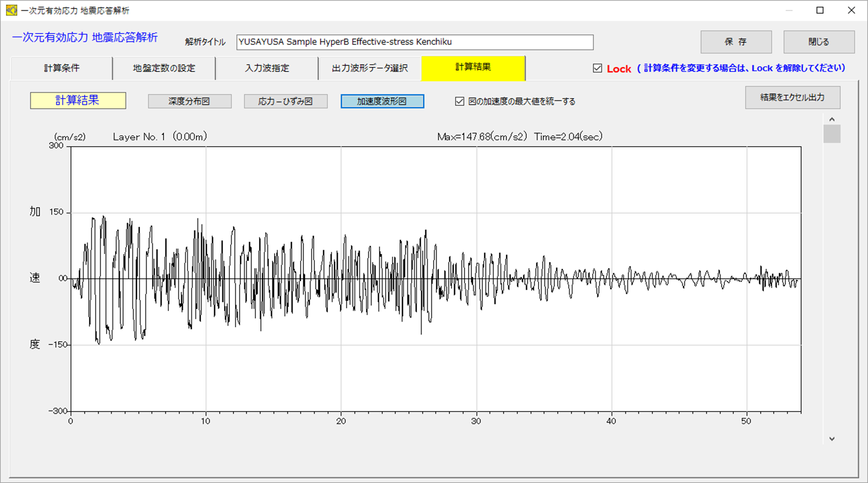Click the application icon in title bar

click(11, 10)
